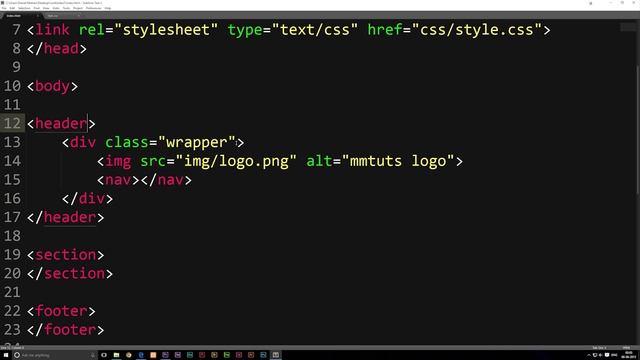The width and height of the screenshot is (640, 360).
Task: Open the Project menu
Action: pyautogui.click(x=78, y=8)
